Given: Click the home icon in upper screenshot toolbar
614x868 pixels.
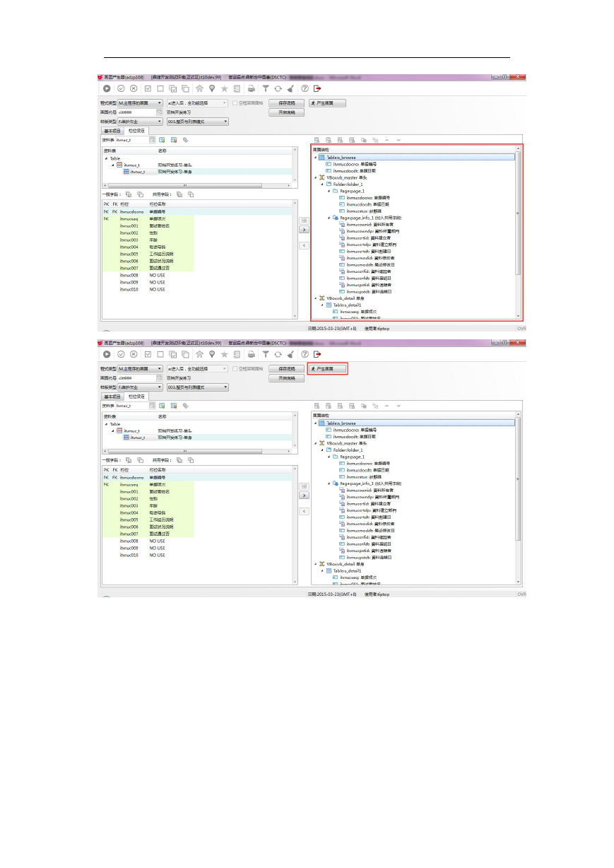Looking at the screenshot, I should [200, 88].
